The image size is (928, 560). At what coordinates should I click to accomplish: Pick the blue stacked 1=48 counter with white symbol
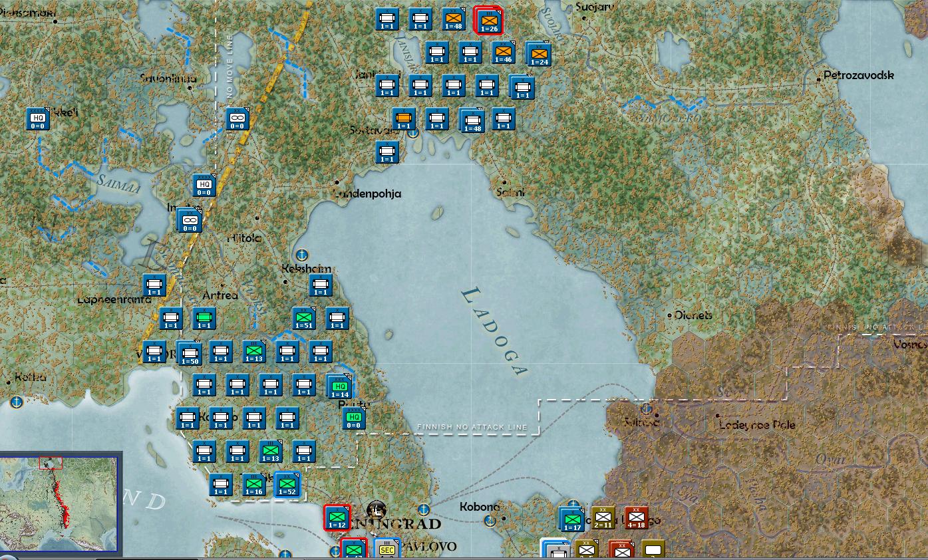[x=472, y=120]
